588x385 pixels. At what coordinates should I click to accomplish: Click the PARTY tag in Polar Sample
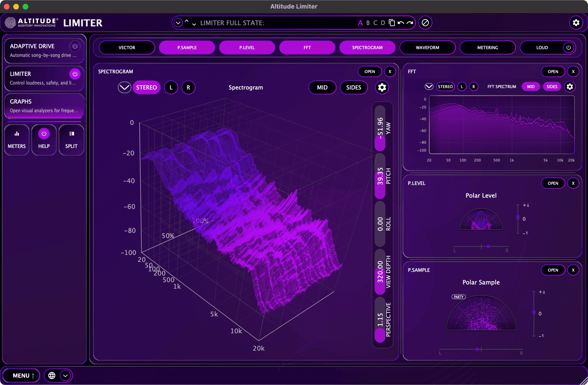[459, 297]
